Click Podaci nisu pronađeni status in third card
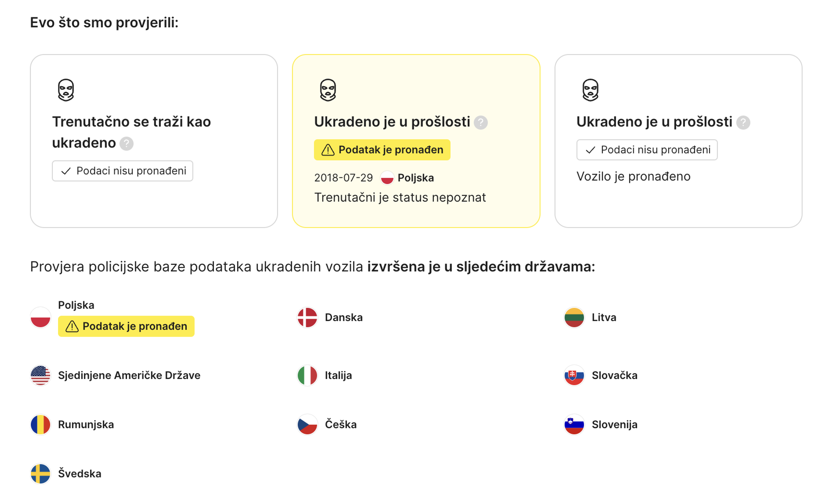 pyautogui.click(x=646, y=150)
